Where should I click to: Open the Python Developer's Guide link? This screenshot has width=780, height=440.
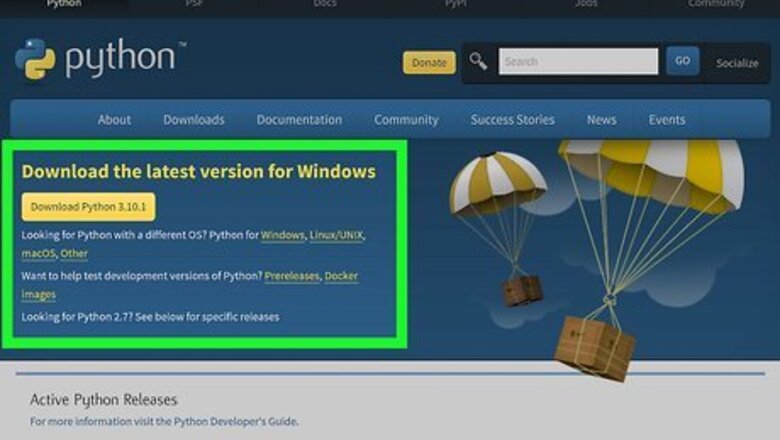tap(236, 422)
